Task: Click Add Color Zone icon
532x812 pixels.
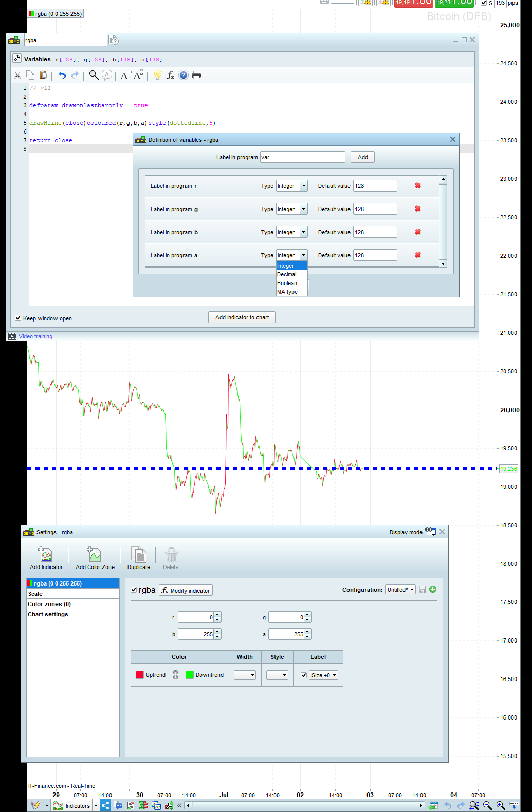Action: coord(94,554)
